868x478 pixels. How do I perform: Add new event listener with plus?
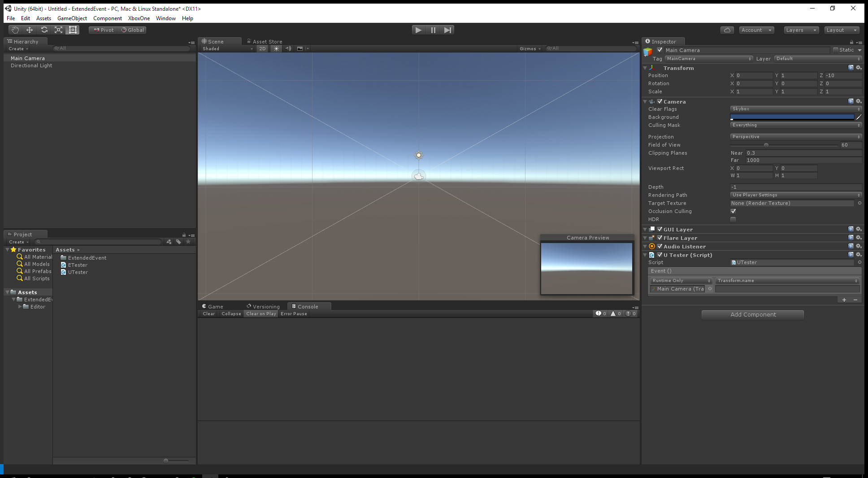point(844,300)
